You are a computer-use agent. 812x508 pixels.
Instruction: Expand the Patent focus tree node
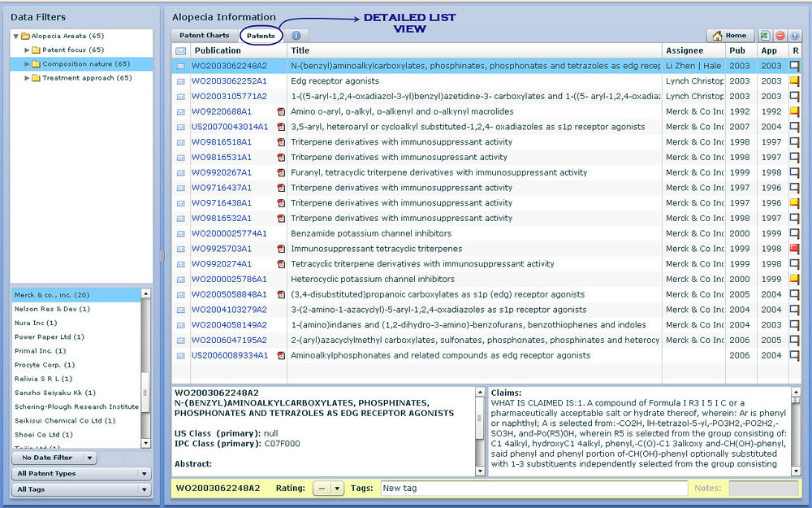tap(27, 50)
